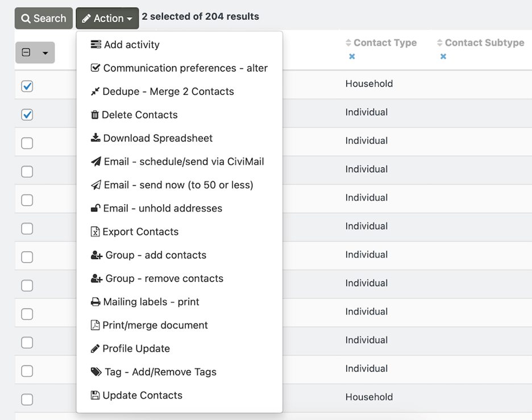The image size is (532, 420).
Task: Uncheck the Household row checkbox at top
Action: (x=27, y=86)
